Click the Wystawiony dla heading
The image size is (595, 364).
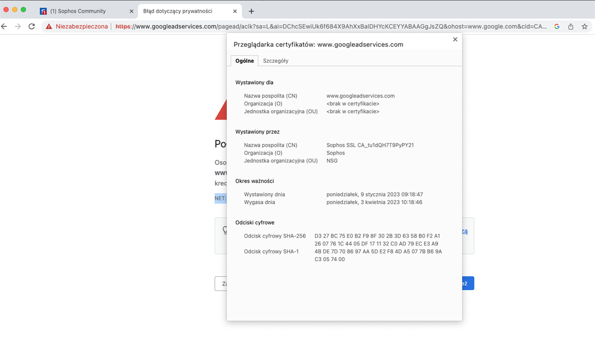254,82
